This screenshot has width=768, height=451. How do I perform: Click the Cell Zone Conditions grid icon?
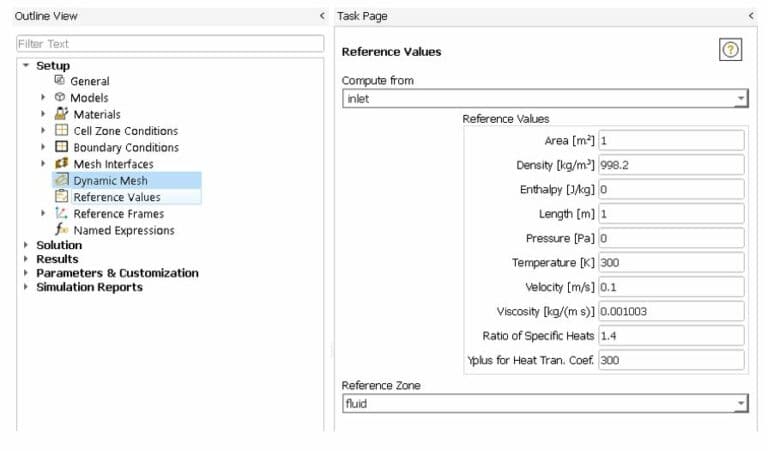pos(61,131)
